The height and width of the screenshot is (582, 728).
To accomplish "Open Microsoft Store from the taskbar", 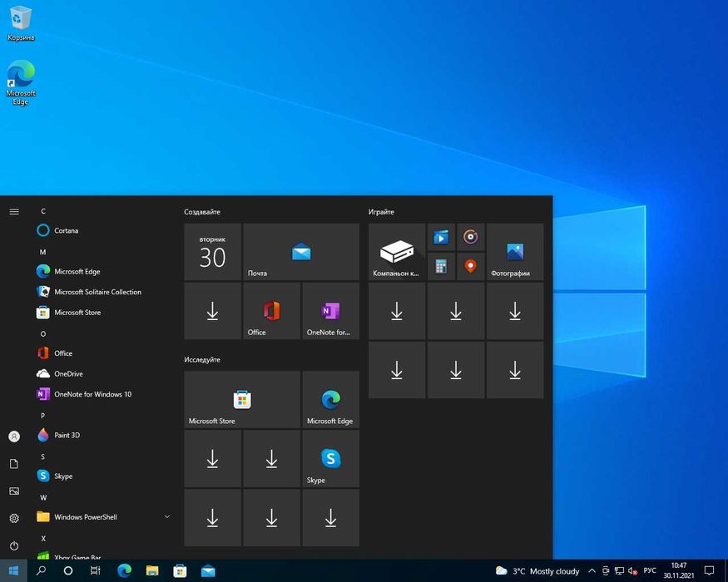I will [x=180, y=570].
